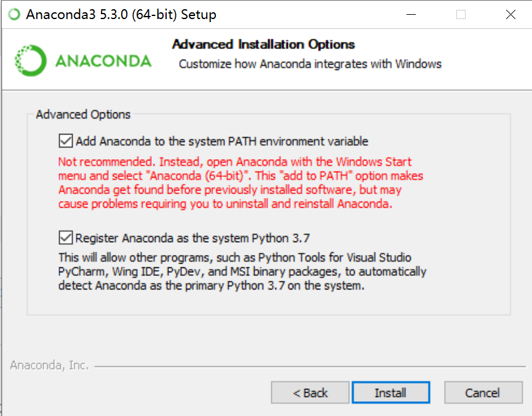The image size is (532, 416).
Task: Uncheck 'Register Anaconda as system Python 3.7'
Action: (65, 237)
